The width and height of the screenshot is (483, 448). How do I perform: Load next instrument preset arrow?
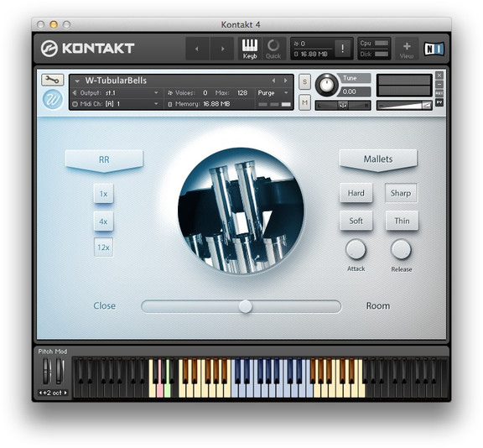click(x=286, y=81)
